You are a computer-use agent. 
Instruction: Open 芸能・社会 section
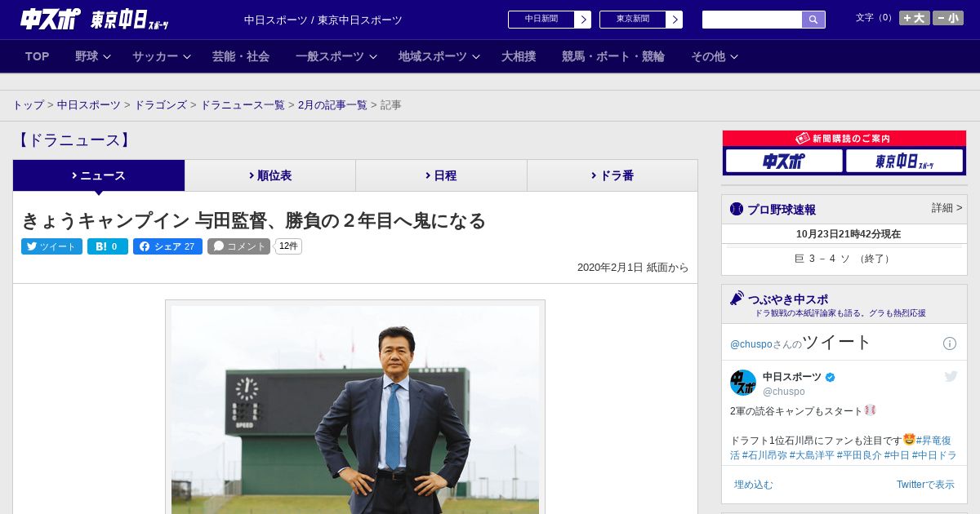click(x=241, y=56)
